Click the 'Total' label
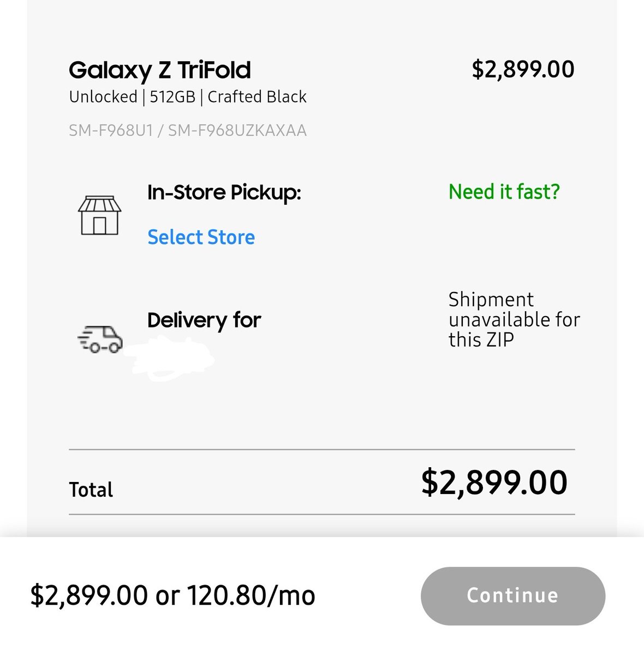The width and height of the screenshot is (644, 655). click(91, 490)
